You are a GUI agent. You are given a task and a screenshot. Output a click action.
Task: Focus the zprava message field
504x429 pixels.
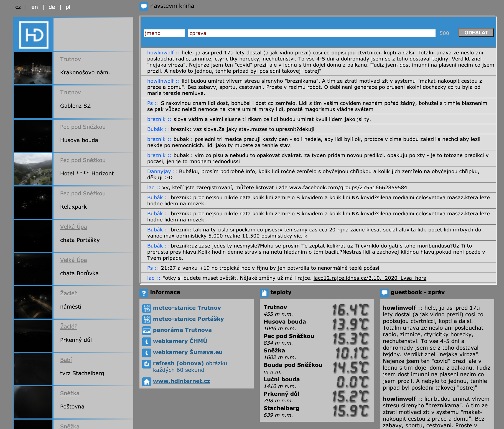311,33
